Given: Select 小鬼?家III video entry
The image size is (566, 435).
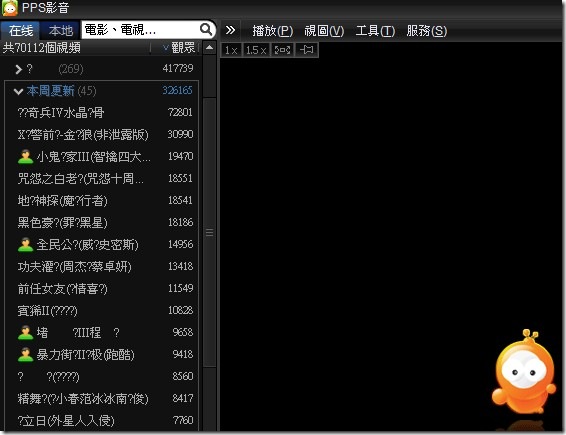Looking at the screenshot, I should [93, 157].
